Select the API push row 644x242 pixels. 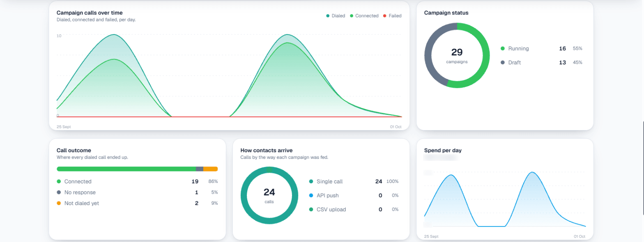coord(354,195)
